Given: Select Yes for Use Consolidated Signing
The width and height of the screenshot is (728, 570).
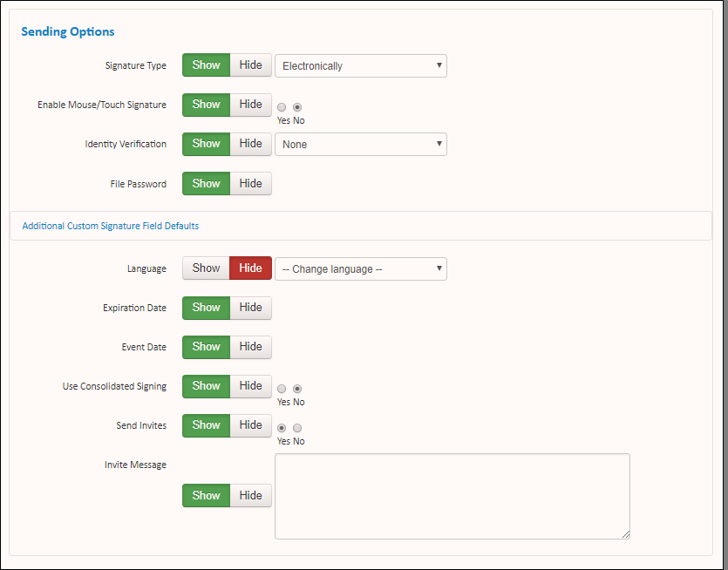Looking at the screenshot, I should tap(281, 388).
